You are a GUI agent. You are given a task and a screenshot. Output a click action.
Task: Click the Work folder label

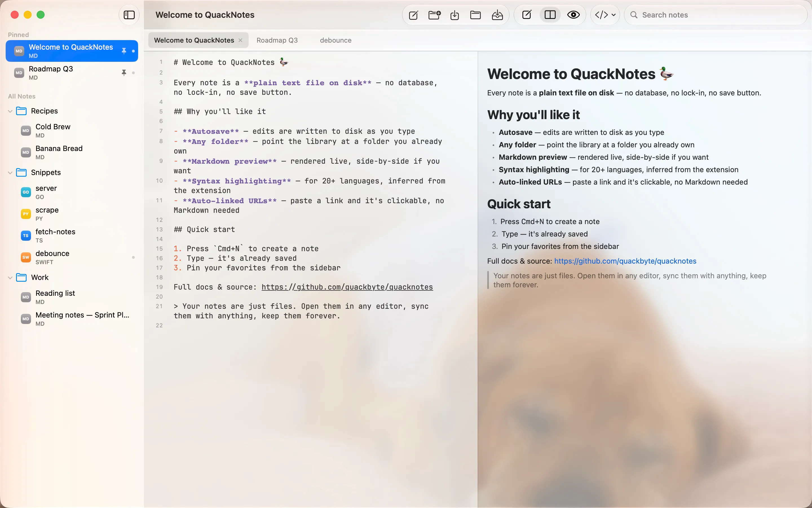[x=40, y=277]
